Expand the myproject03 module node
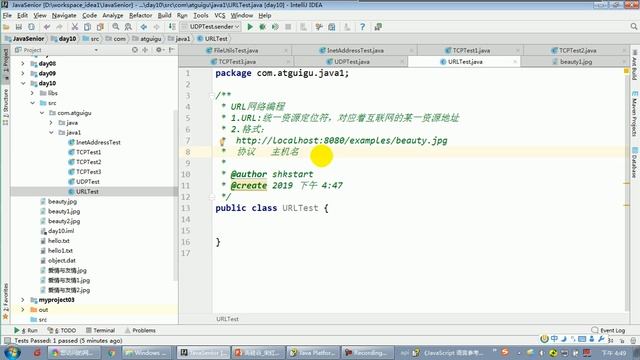Screen dimensions: 640x360 (x=23, y=300)
